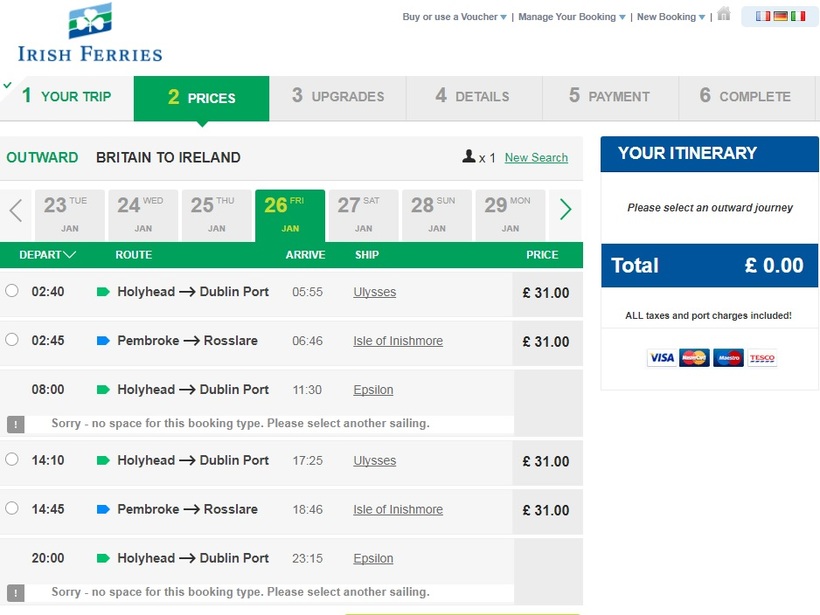This screenshot has height=615, width=820.
Task: Click the YOUR ITINERARY header
Action: [710, 154]
